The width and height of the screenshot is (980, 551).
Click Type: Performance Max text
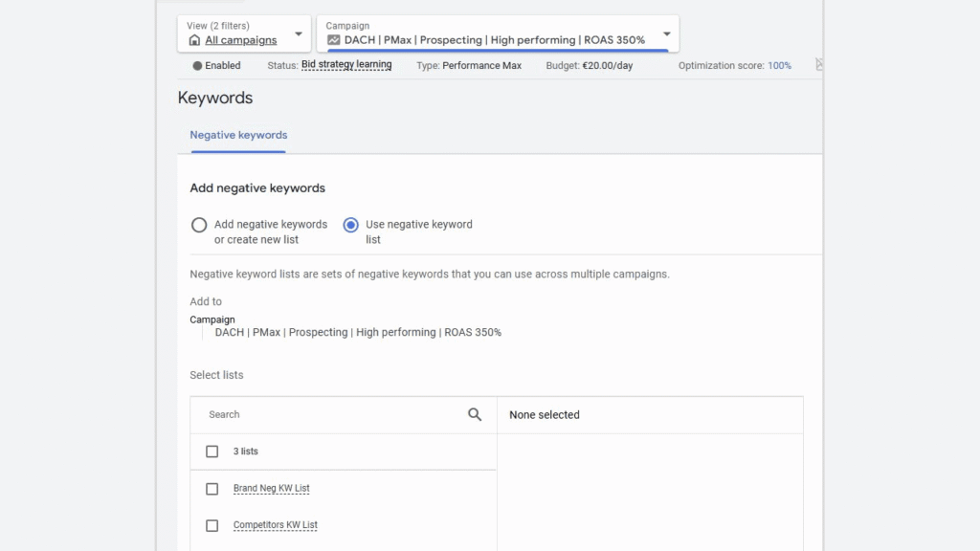coord(469,66)
